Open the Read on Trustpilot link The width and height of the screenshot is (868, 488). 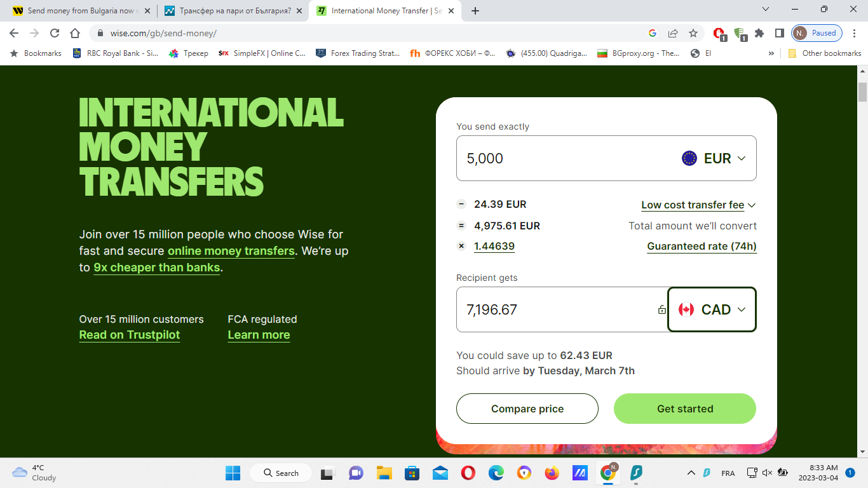pos(130,335)
